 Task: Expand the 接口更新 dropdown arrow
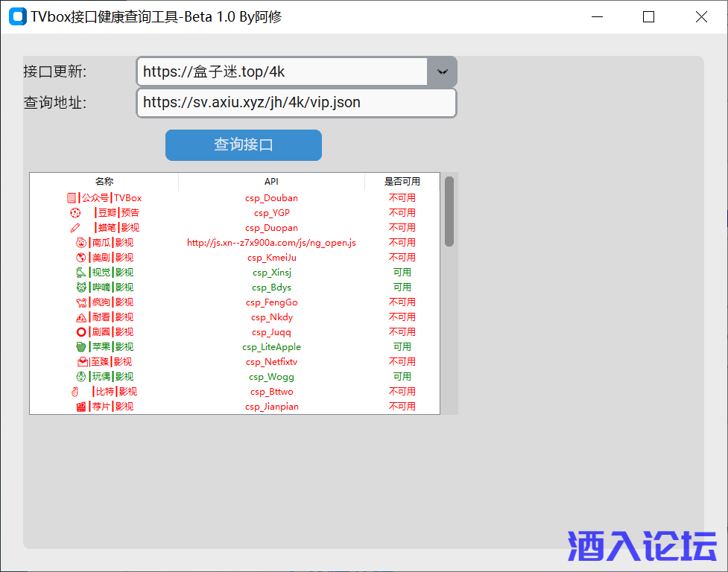pyautogui.click(x=442, y=71)
